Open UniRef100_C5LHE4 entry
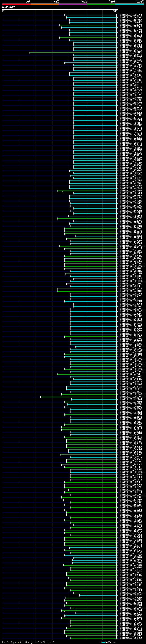The image size is (146, 644). pos(131,32)
